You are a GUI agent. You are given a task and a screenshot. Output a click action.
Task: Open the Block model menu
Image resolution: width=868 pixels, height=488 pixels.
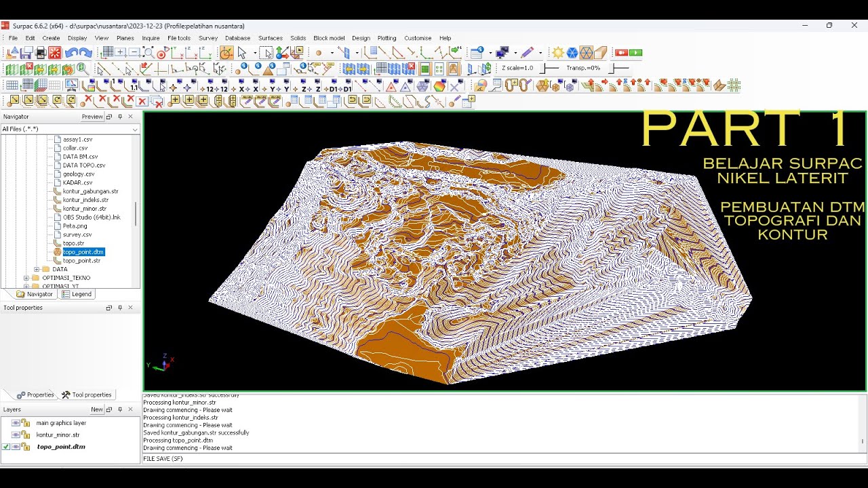coord(329,38)
